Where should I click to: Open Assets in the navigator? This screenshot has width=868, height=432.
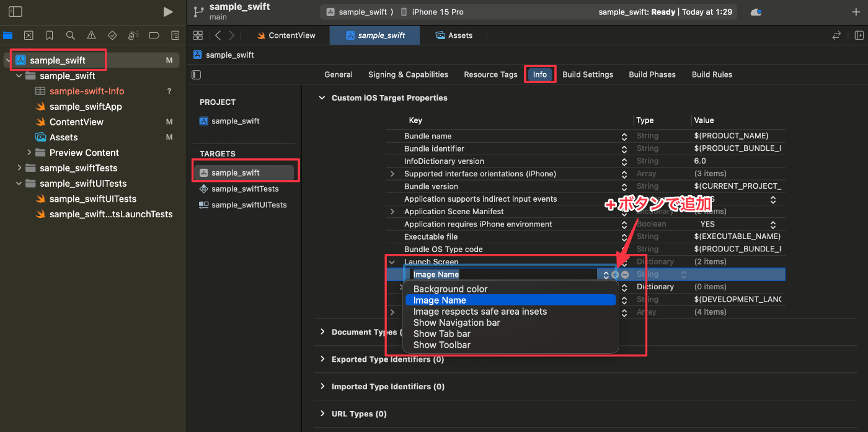(x=63, y=137)
